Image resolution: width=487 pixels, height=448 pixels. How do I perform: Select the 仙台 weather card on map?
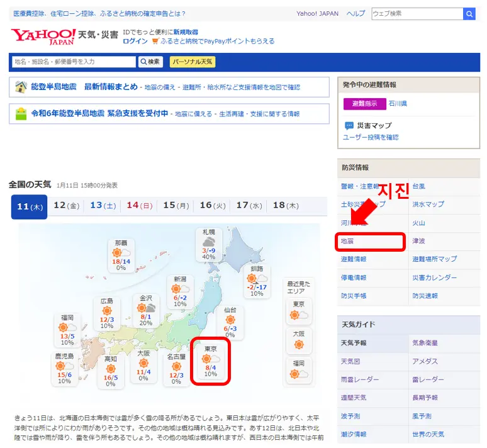230,322
